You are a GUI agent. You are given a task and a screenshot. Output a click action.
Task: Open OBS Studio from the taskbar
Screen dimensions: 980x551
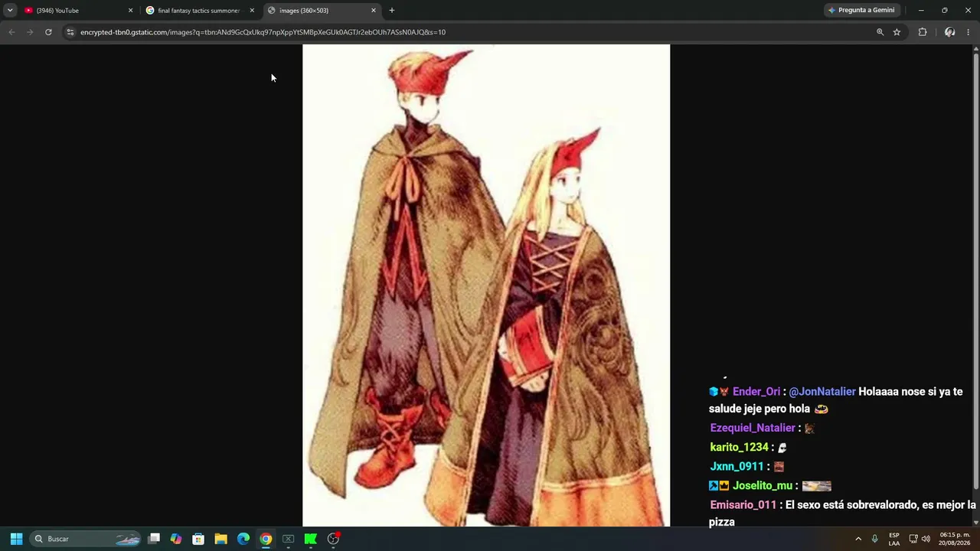coord(333,539)
